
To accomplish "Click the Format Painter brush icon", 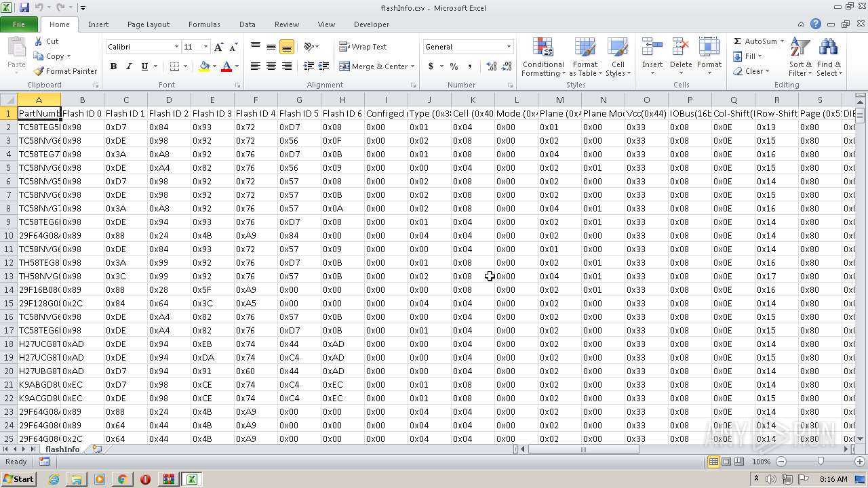I will click(39, 71).
